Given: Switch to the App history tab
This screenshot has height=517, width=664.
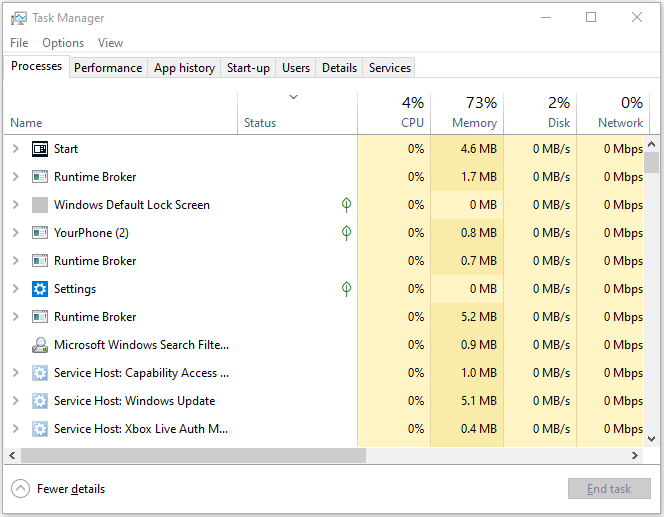Looking at the screenshot, I should coord(184,68).
